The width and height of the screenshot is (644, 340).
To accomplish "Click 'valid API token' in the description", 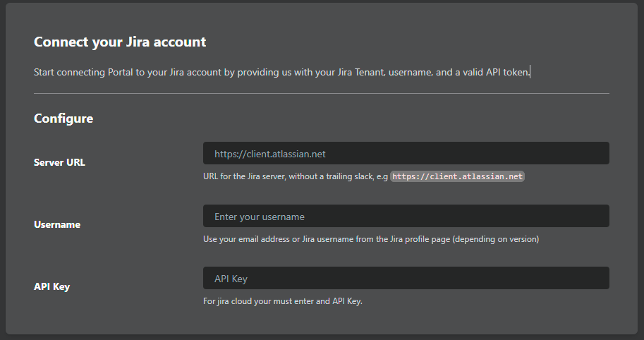I will 492,72.
